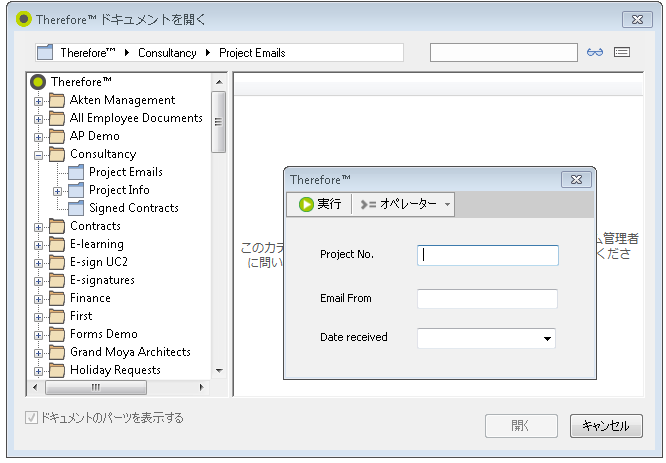Select the Project Emails category icon
Image resolution: width=666 pixels, height=463 pixels.
coord(76,172)
